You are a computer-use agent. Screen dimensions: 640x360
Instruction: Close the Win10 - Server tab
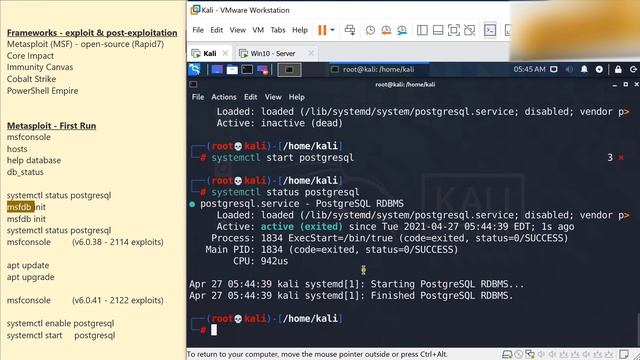[311, 53]
